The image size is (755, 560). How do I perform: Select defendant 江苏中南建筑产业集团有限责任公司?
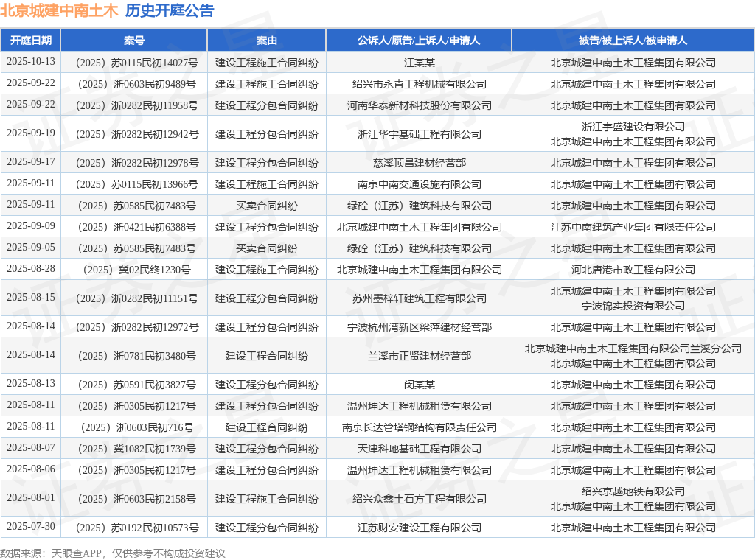[x=633, y=227]
